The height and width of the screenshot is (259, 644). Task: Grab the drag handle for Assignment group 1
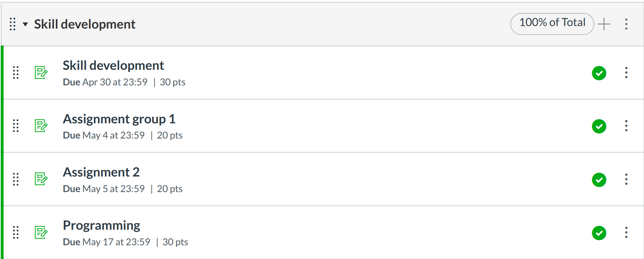(x=16, y=126)
